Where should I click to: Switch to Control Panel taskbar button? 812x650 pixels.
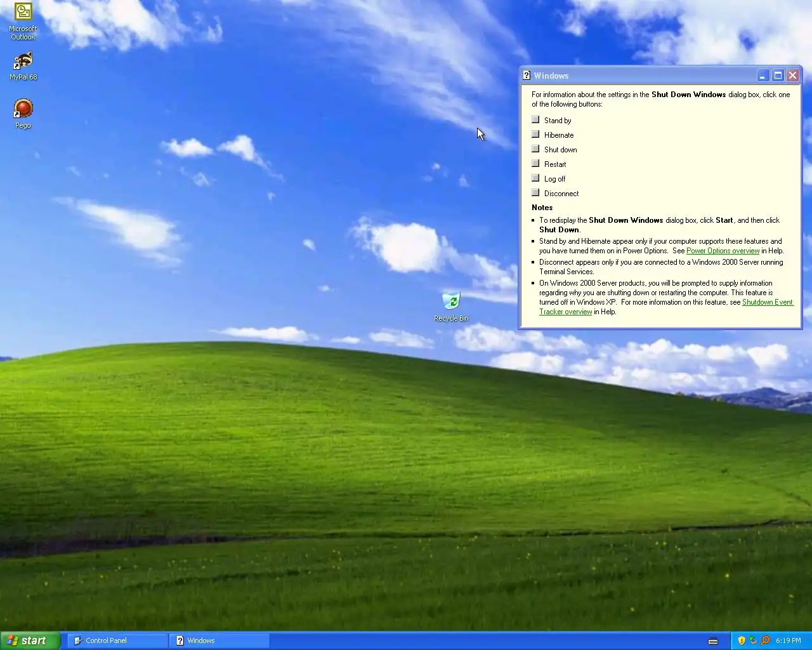(x=118, y=640)
